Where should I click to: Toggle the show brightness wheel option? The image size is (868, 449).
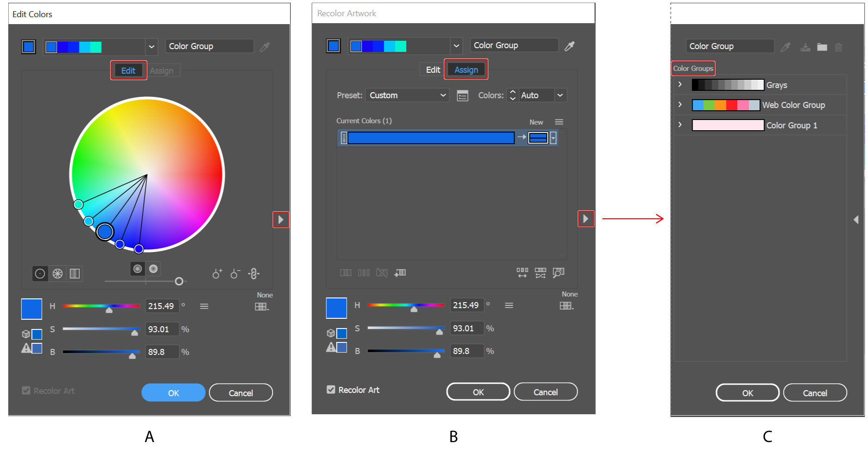(x=153, y=269)
